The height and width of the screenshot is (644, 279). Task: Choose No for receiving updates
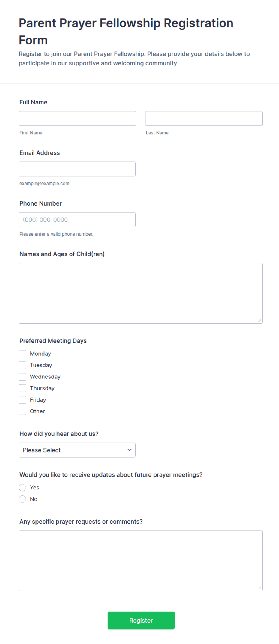pos(22,499)
